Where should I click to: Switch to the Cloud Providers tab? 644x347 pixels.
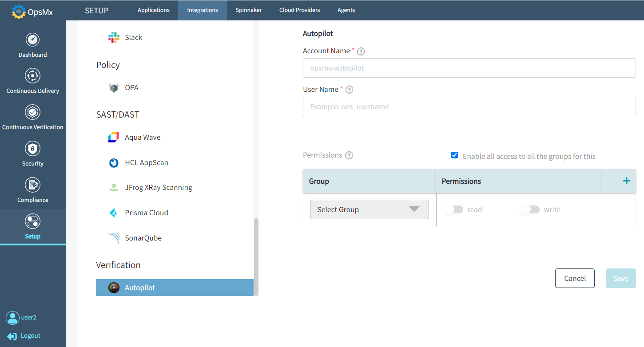click(299, 10)
